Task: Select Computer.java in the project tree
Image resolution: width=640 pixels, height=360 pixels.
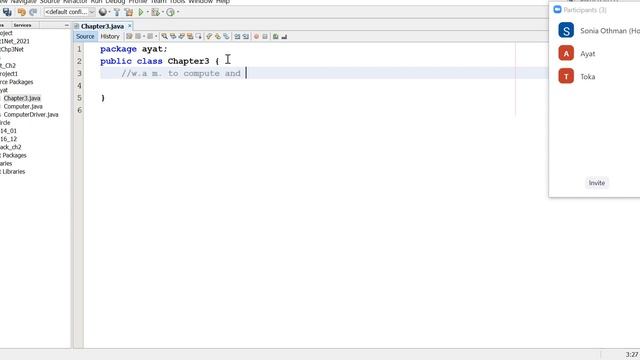Action: (x=23, y=106)
